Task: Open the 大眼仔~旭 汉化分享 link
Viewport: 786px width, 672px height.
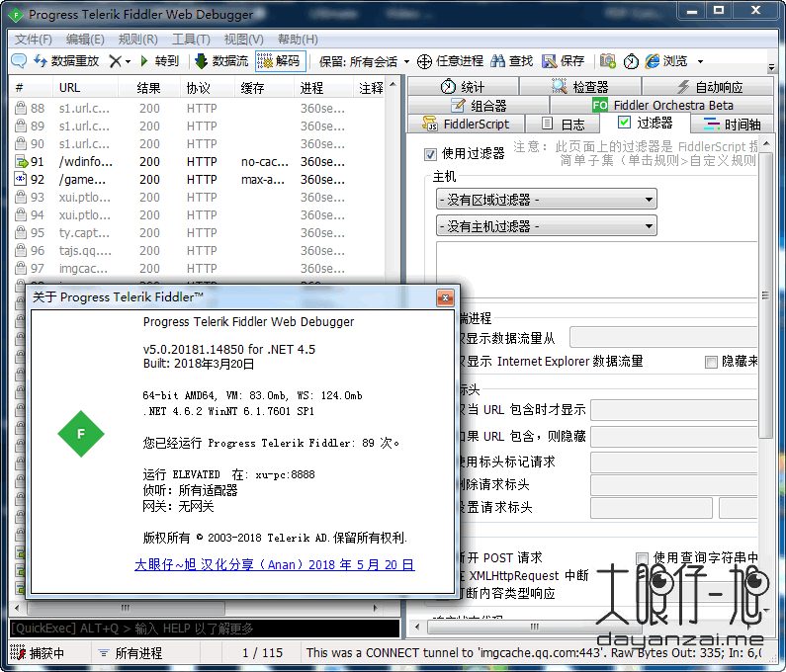Action: (274, 564)
